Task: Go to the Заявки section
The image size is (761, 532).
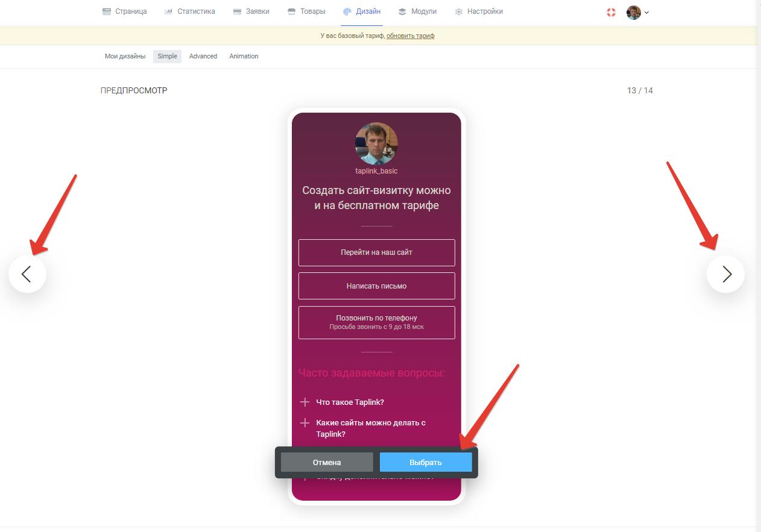Action: (x=251, y=11)
